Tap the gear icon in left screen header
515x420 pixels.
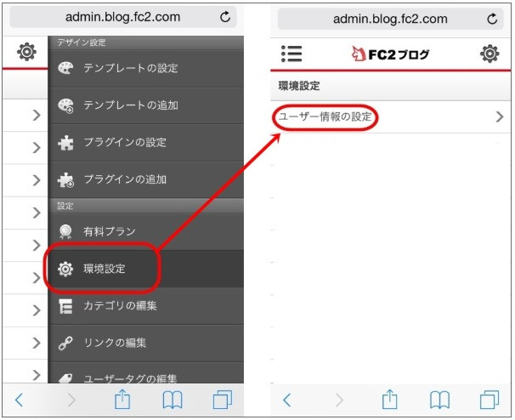pyautogui.click(x=27, y=53)
